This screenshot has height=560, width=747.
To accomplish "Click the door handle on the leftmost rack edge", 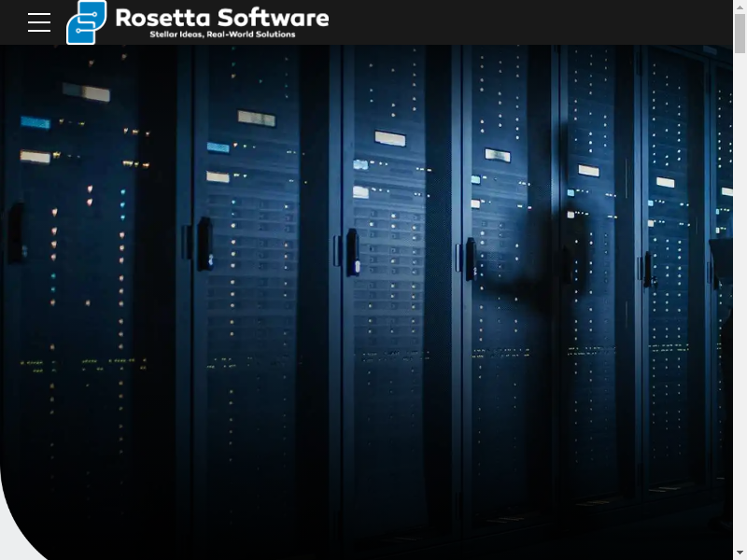I will pyautogui.click(x=16, y=231).
